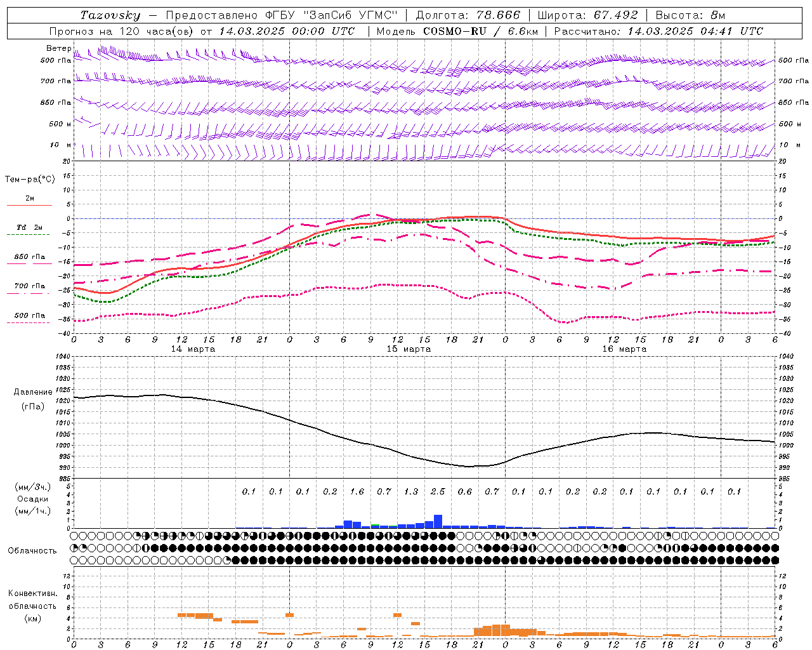Image resolution: width=812 pixels, height=650 pixels.
Task: Click the Конвективн. convective cloud label
Action: click(32, 594)
